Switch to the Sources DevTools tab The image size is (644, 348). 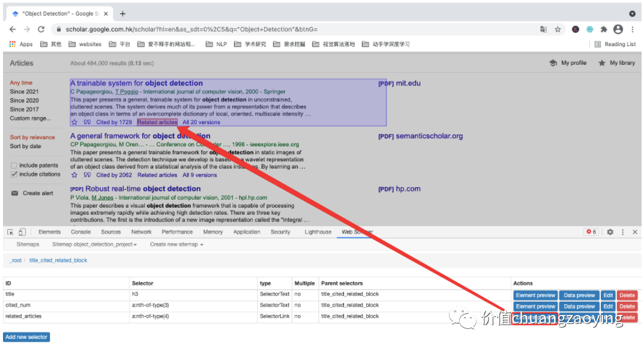click(x=111, y=232)
